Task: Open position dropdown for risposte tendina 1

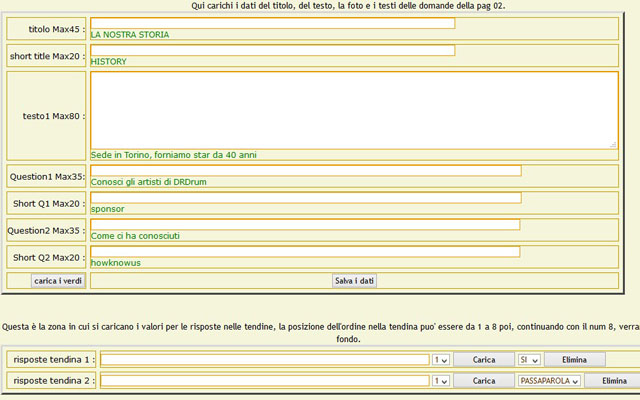Action: [441, 359]
